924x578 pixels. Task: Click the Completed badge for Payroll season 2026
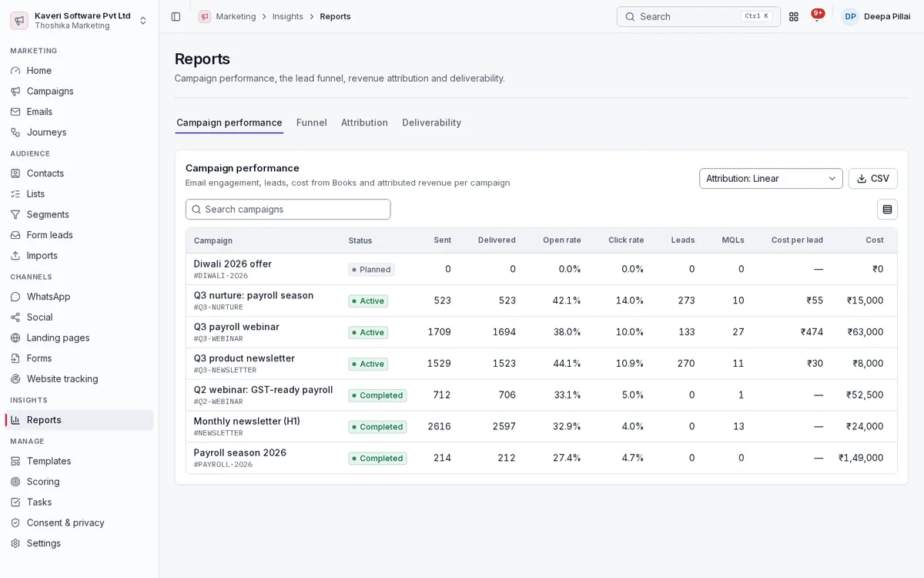[x=377, y=459]
